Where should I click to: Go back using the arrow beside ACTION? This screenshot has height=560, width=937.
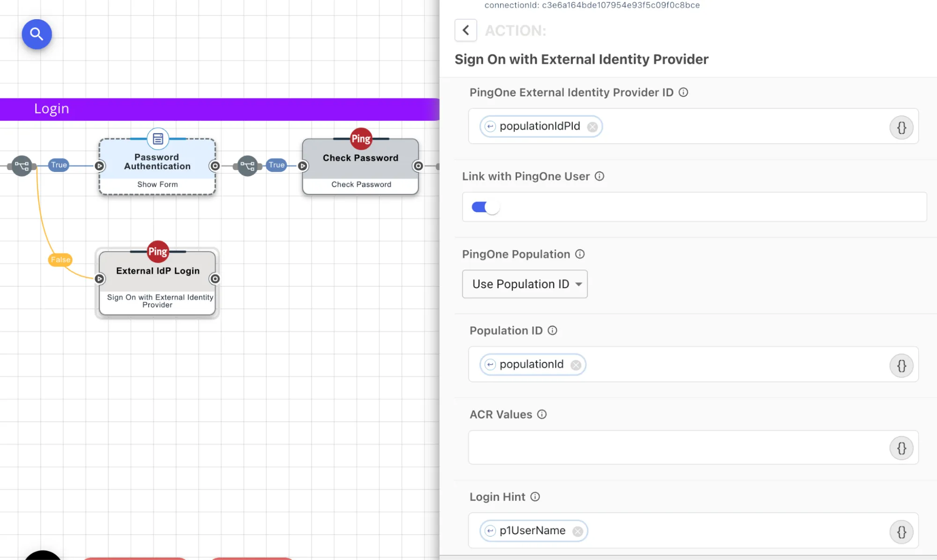coord(465,30)
